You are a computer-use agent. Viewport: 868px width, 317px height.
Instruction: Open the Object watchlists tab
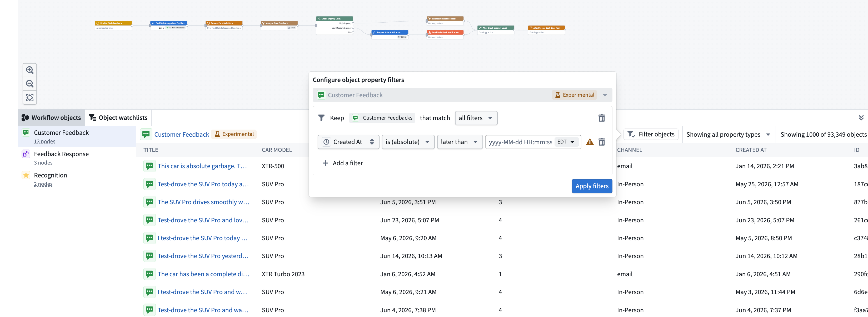(118, 117)
